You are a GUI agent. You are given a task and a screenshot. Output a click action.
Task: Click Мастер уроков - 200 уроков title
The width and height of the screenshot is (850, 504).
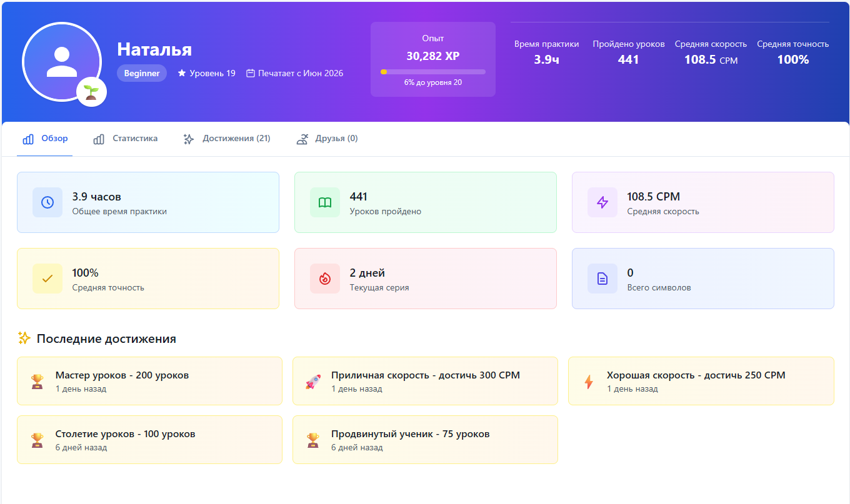122,375
